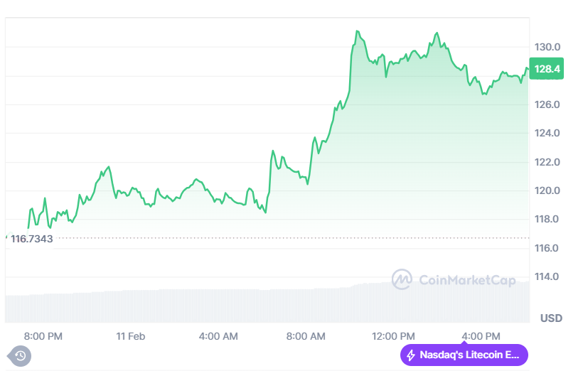Viewport: 588px width, 371px height.
Task: Select the green 128.4 current price tag
Action: click(547, 69)
